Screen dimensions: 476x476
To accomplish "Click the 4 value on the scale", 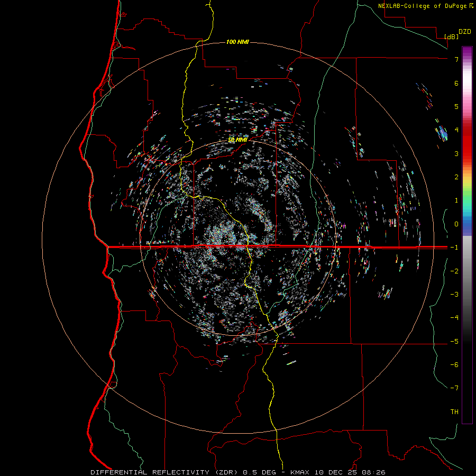I will [x=456, y=130].
